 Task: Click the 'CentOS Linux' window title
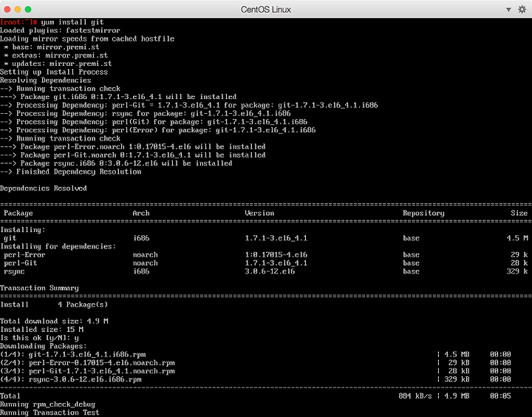pos(266,10)
